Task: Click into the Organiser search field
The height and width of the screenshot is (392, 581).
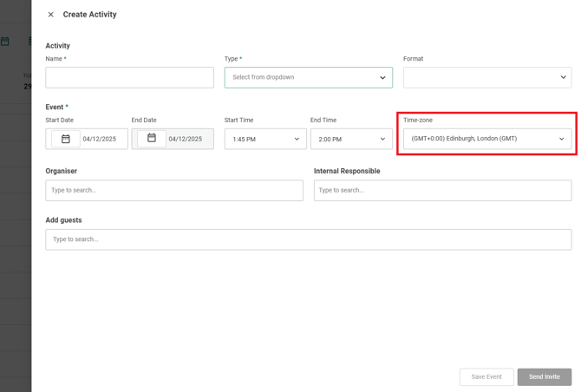Action: pyautogui.click(x=174, y=190)
